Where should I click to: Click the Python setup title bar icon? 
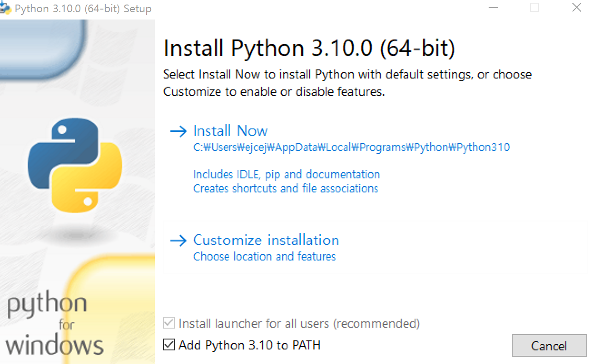[x=6, y=8]
